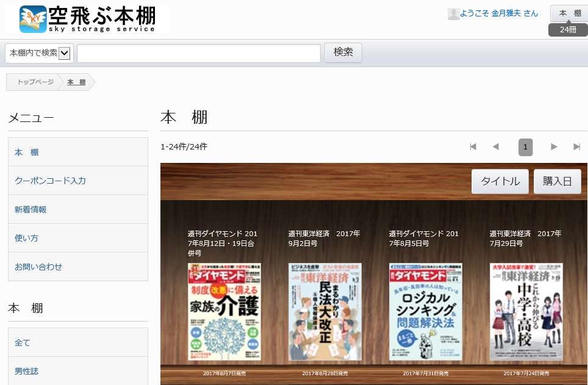
Task: Select 男性誌 category in the sidebar
Action: [x=78, y=371]
